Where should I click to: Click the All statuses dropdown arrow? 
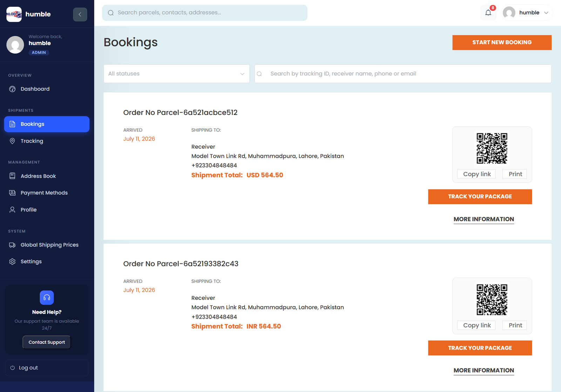pyautogui.click(x=242, y=74)
